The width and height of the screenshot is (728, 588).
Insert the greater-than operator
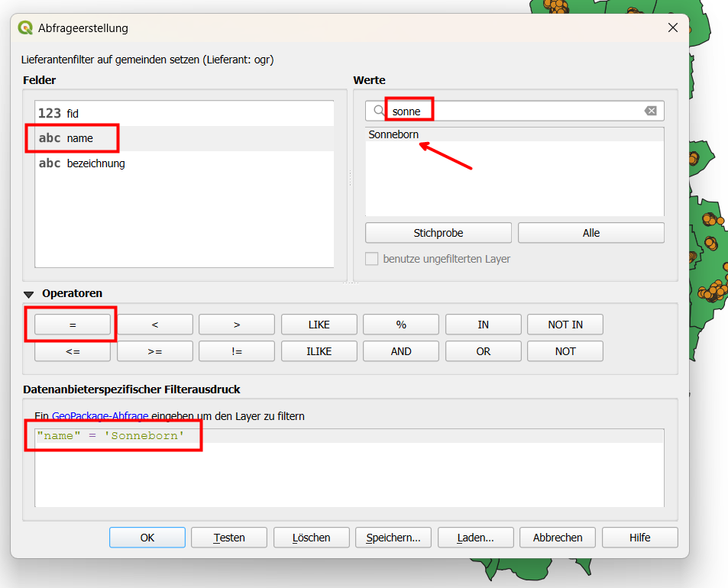[237, 325]
